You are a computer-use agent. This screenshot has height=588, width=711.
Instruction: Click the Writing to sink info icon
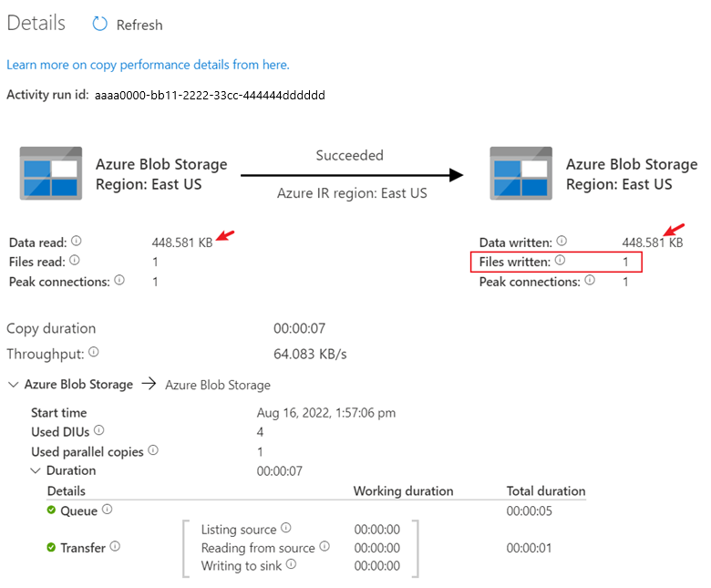click(292, 564)
